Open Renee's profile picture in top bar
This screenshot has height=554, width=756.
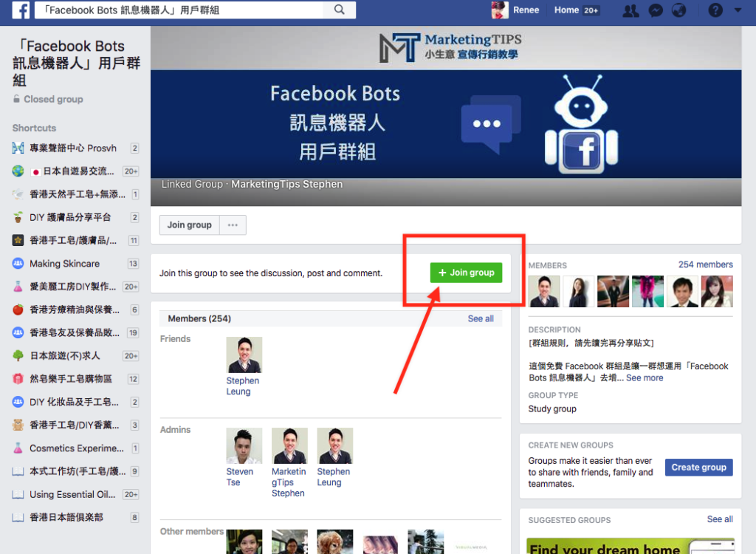pos(500,10)
